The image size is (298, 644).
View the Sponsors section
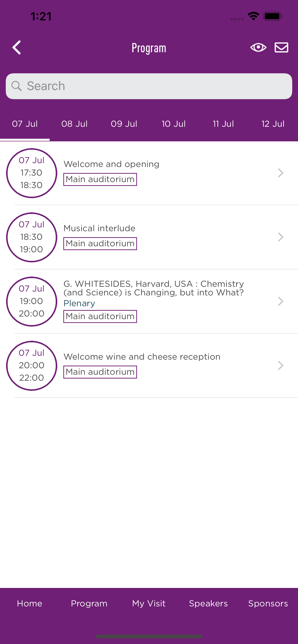(268, 603)
